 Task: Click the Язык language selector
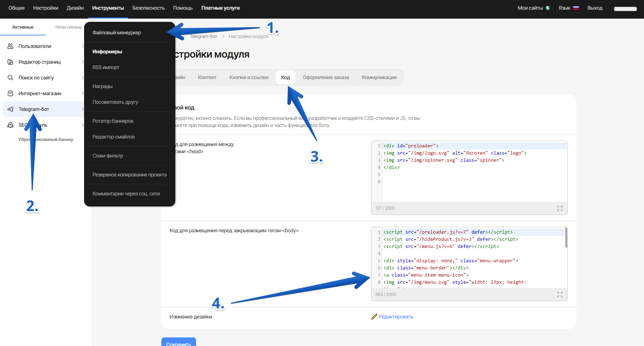tap(569, 8)
